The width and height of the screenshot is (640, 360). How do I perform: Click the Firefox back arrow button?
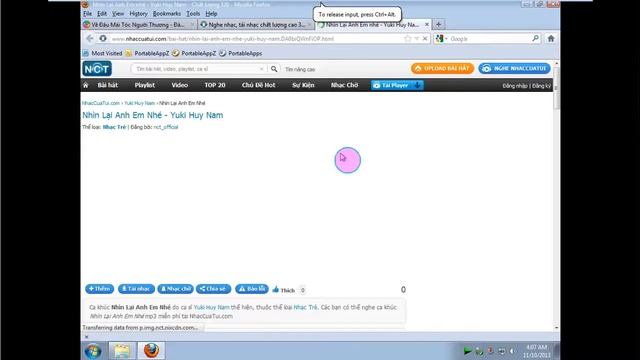[90, 38]
